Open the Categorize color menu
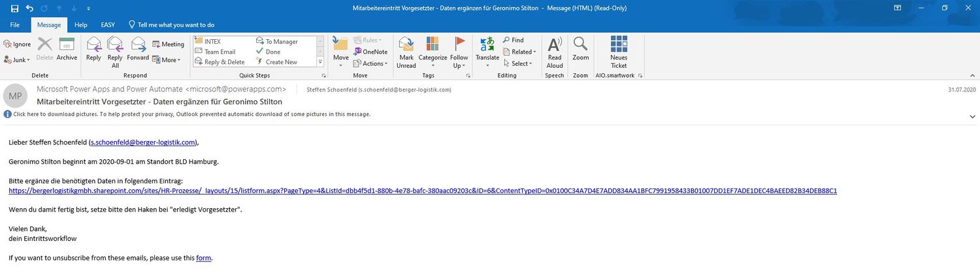The image size is (980, 276). coord(433,52)
